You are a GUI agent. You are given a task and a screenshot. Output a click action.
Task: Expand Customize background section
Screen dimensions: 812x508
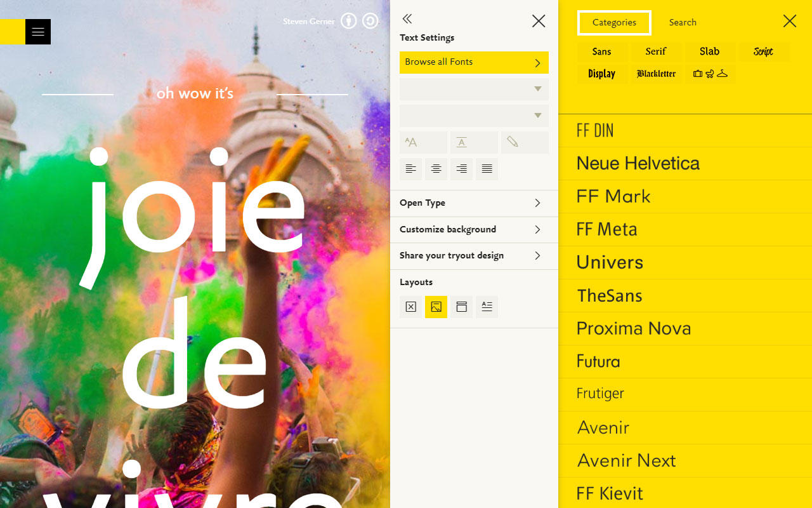pyautogui.click(x=474, y=230)
